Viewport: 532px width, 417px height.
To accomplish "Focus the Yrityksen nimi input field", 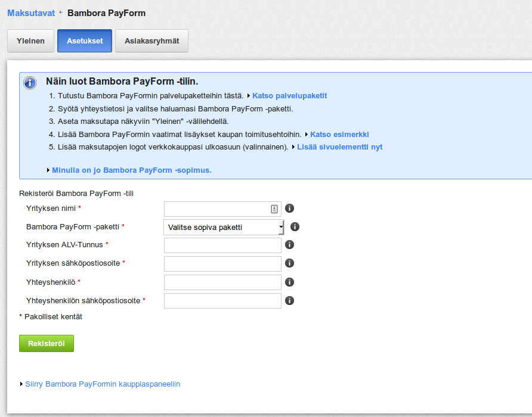I will pyautogui.click(x=222, y=209).
